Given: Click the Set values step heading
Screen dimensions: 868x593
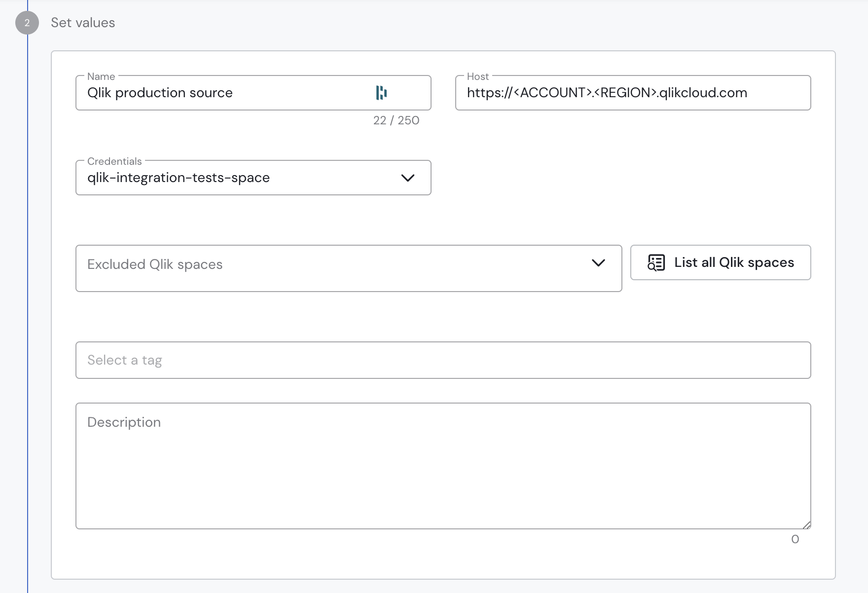Looking at the screenshot, I should (x=83, y=23).
